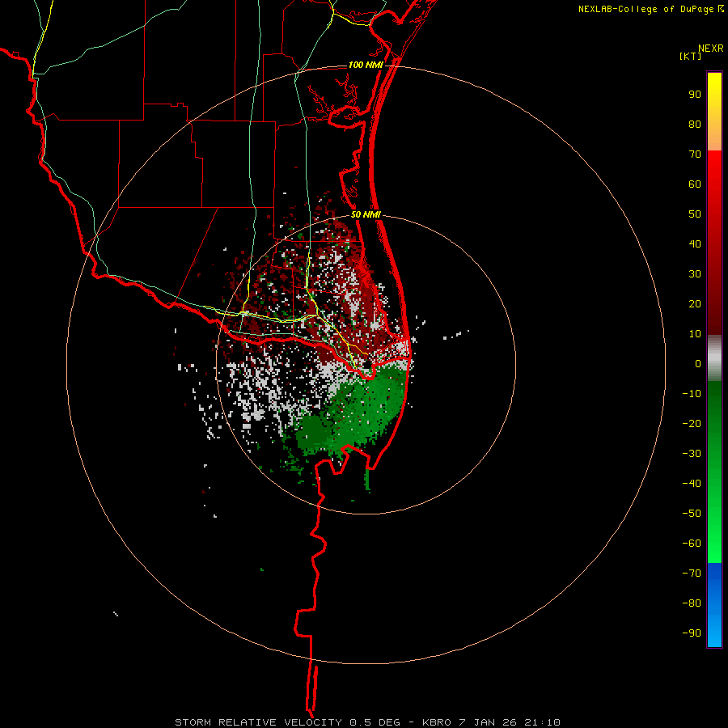728x728 pixels.
Task: Click the -60 value on the velocity scale
Action: [x=692, y=544]
